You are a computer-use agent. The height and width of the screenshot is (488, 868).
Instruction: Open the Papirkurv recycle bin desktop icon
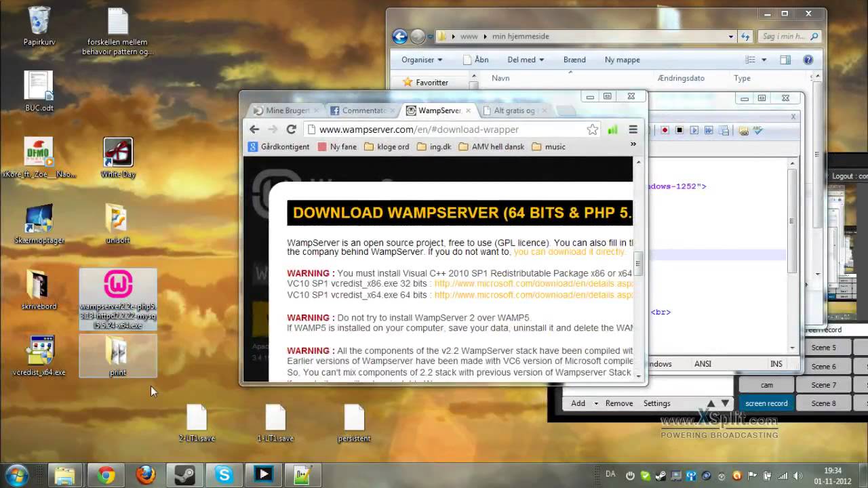pyautogui.click(x=39, y=26)
